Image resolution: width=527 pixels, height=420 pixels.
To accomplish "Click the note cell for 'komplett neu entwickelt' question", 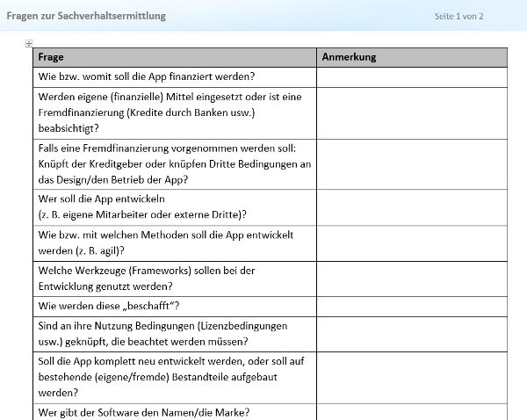I will [x=411, y=377].
